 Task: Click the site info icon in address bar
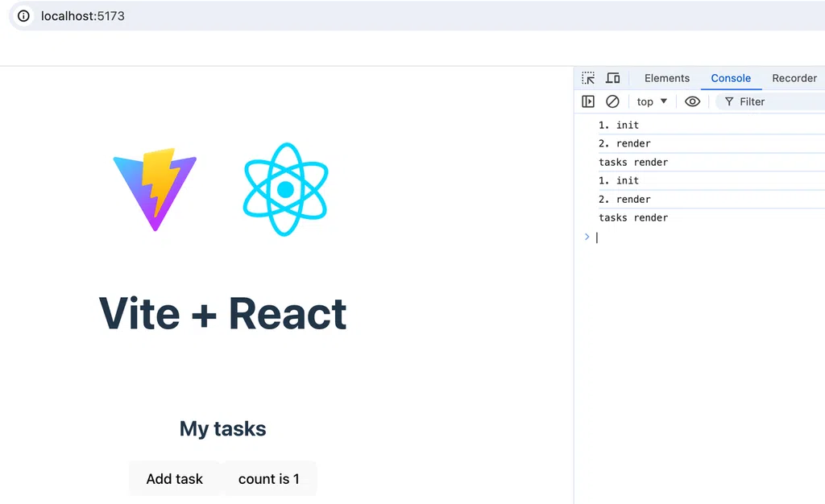[23, 16]
